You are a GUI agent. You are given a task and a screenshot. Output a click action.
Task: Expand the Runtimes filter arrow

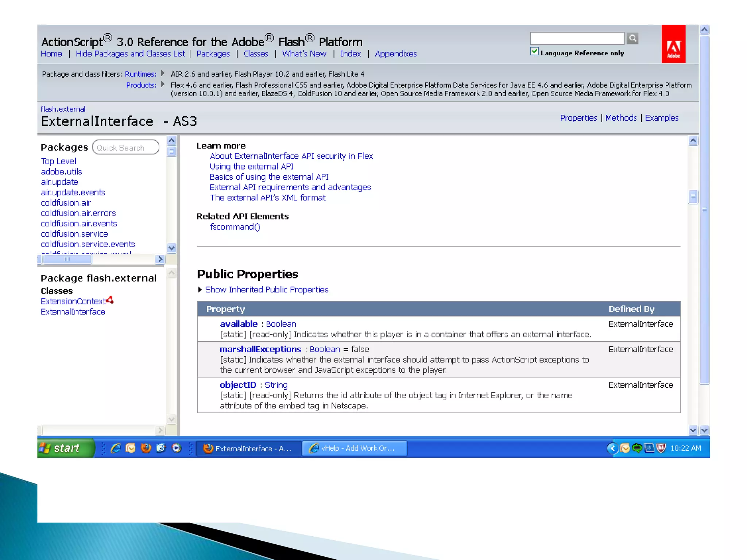[163, 73]
